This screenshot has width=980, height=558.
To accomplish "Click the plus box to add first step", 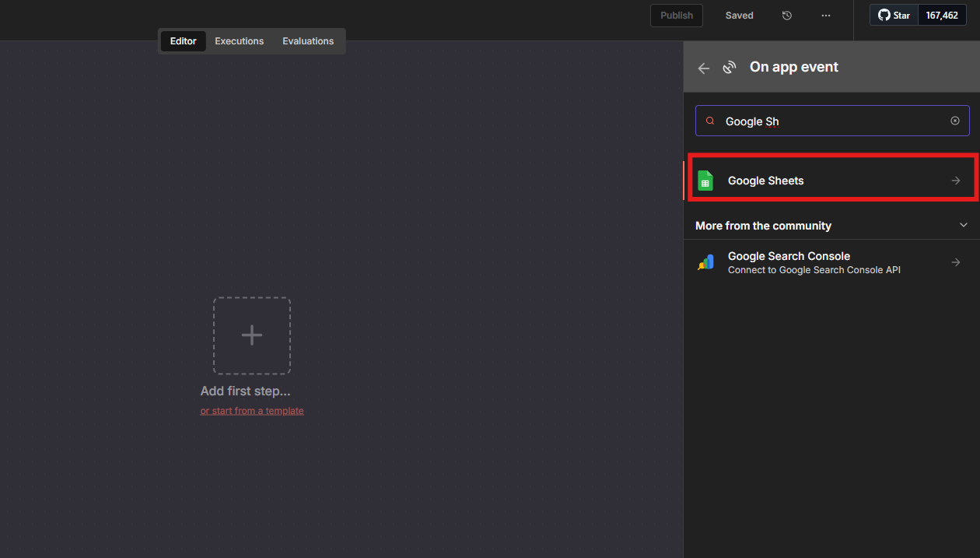I will [x=252, y=335].
